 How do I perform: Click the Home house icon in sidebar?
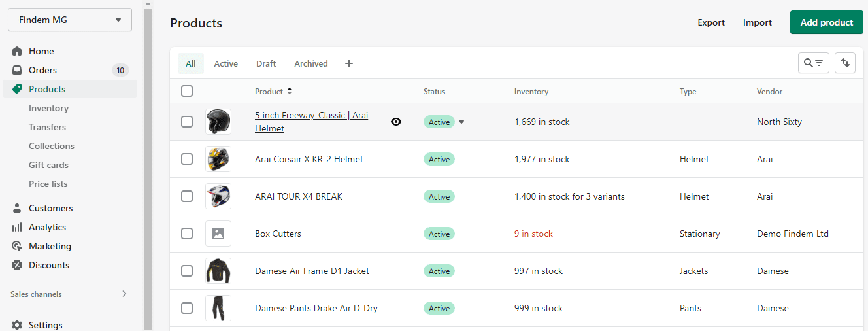click(x=18, y=51)
